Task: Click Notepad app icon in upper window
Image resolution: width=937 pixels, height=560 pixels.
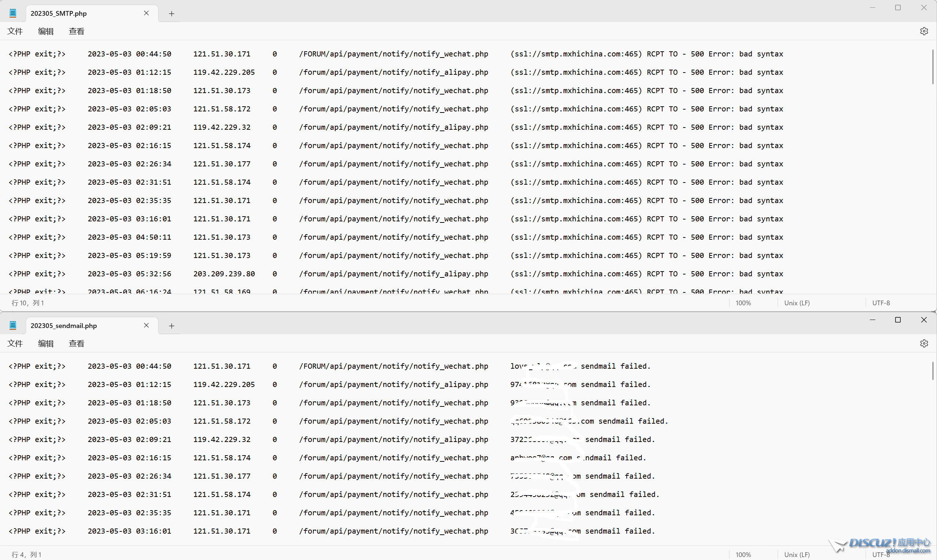Action: [13, 13]
